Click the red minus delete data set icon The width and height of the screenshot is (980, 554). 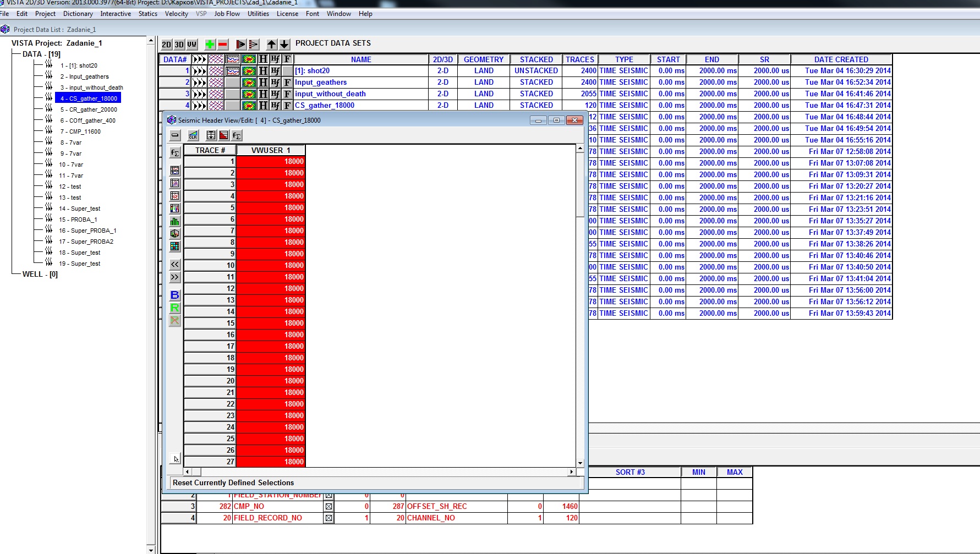[223, 45]
